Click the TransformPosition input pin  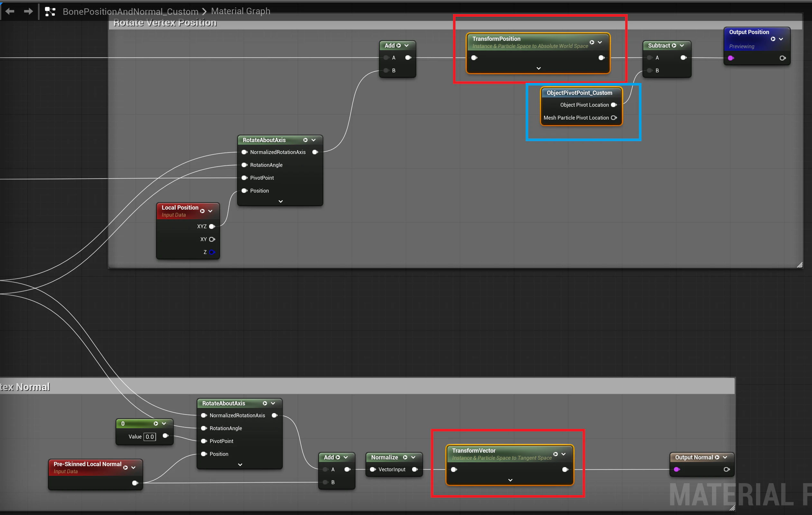pos(474,58)
